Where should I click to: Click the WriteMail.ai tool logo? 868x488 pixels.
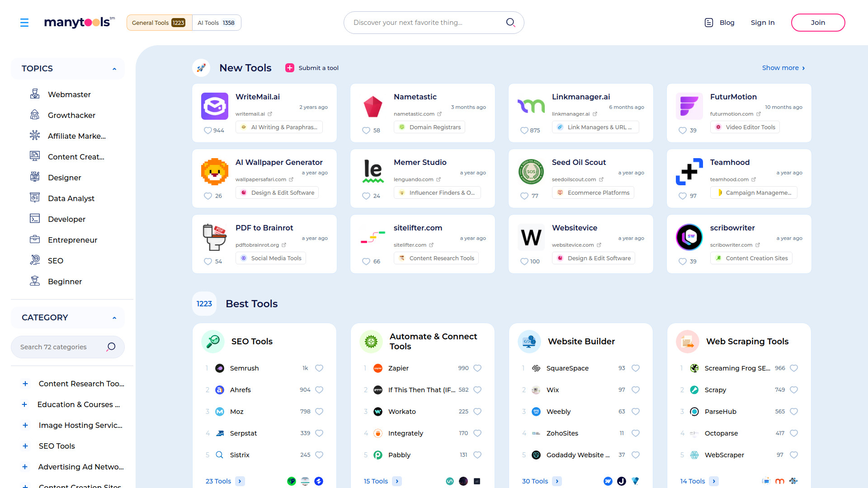click(x=214, y=106)
